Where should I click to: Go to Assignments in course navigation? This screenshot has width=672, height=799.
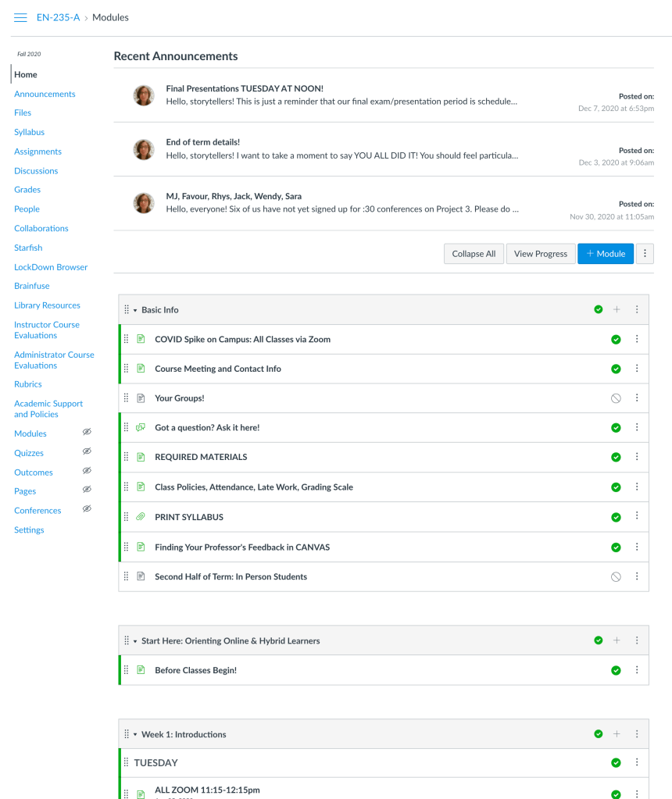(x=38, y=152)
